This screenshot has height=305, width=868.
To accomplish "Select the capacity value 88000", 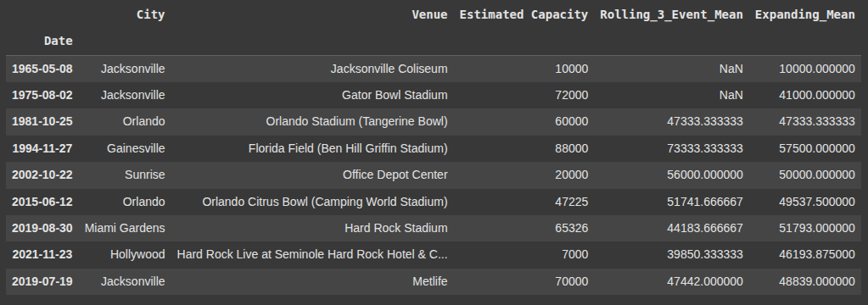I will click(571, 148).
